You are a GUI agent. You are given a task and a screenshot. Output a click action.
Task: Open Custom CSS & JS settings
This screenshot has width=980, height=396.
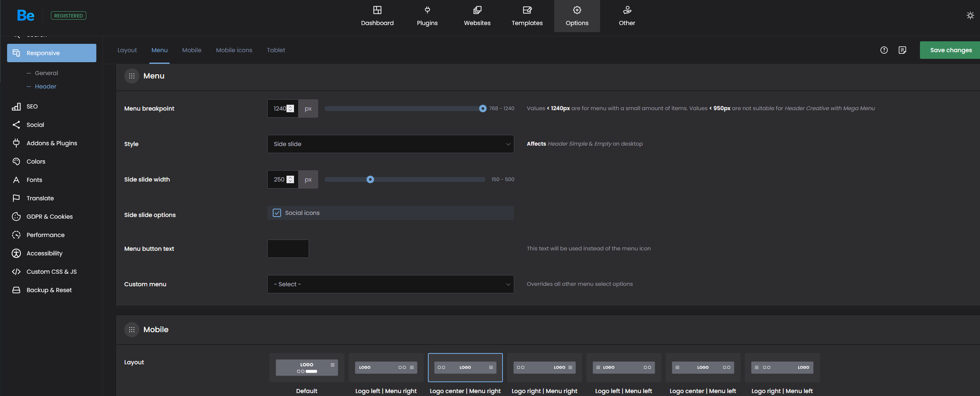pos(52,272)
